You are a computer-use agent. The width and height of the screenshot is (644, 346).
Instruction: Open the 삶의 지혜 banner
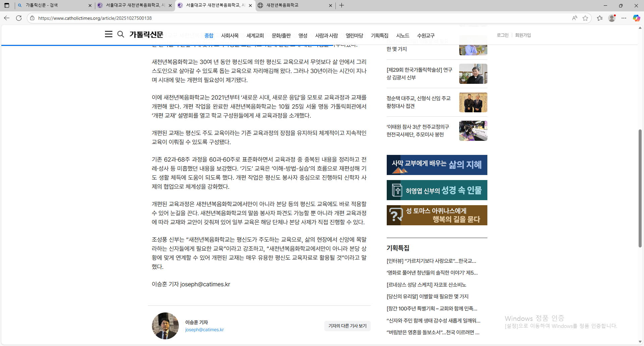[x=437, y=165]
